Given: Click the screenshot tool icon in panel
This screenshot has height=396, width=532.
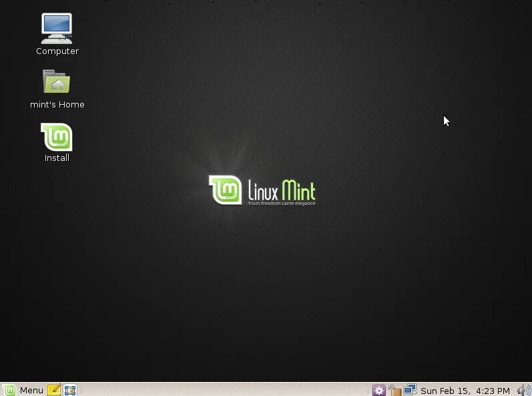Looking at the screenshot, I should (70, 390).
